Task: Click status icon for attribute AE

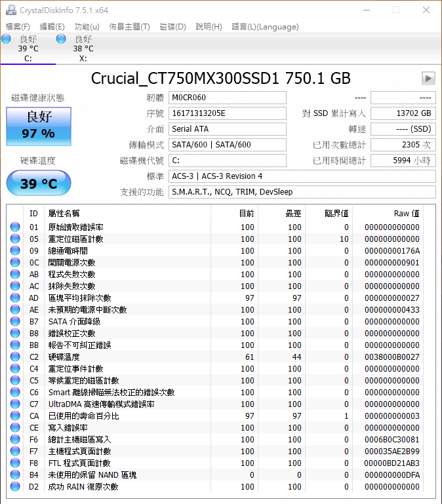Action: point(15,309)
